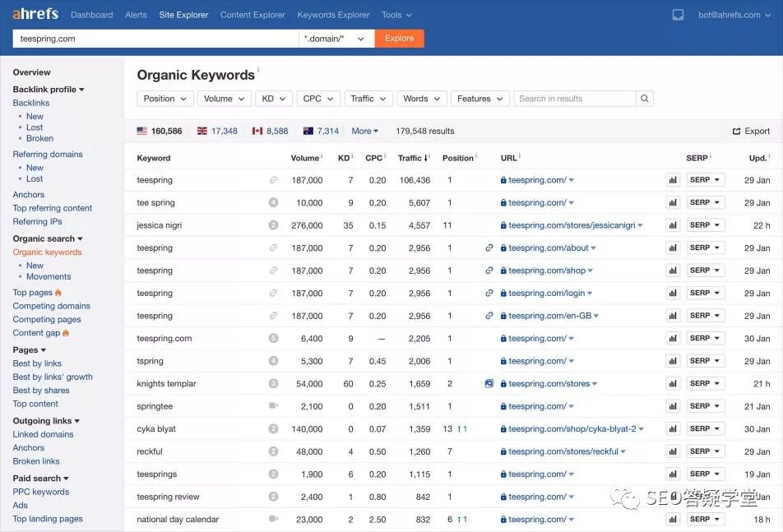Open Content gap in the sidebar
783x532 pixels.
click(36, 333)
